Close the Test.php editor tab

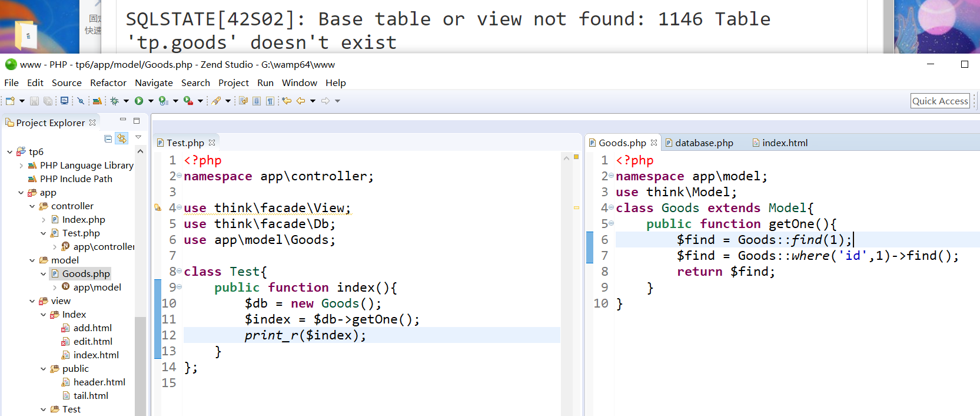[x=212, y=143]
